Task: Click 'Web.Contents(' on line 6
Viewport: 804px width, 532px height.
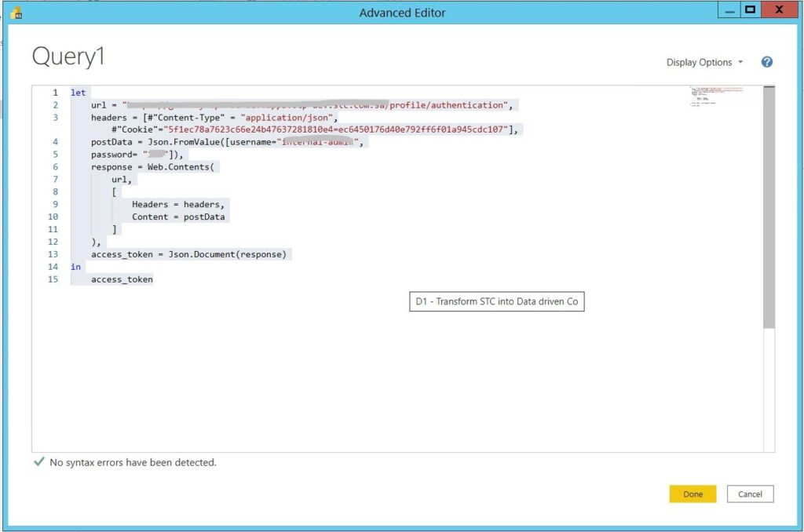Action: click(x=181, y=167)
